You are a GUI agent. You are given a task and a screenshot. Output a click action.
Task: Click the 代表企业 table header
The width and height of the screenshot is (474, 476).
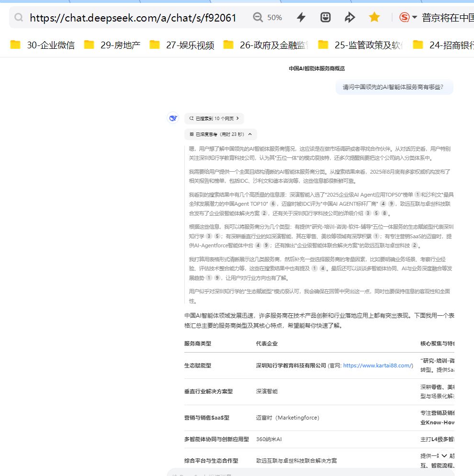pos(267,343)
